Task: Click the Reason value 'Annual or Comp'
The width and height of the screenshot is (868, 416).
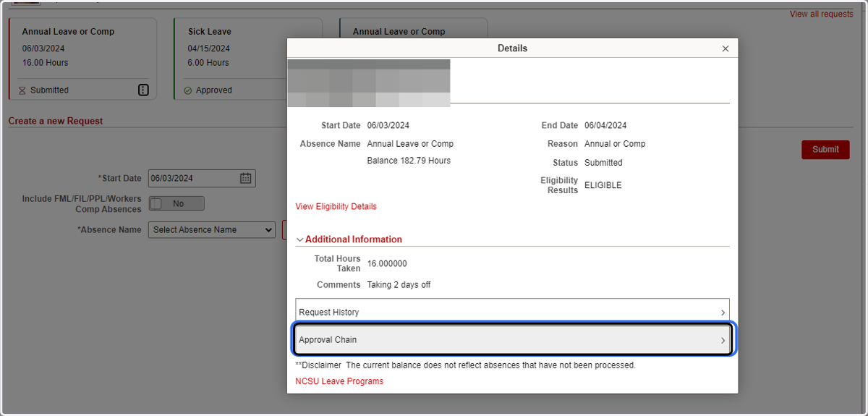Action: (615, 143)
